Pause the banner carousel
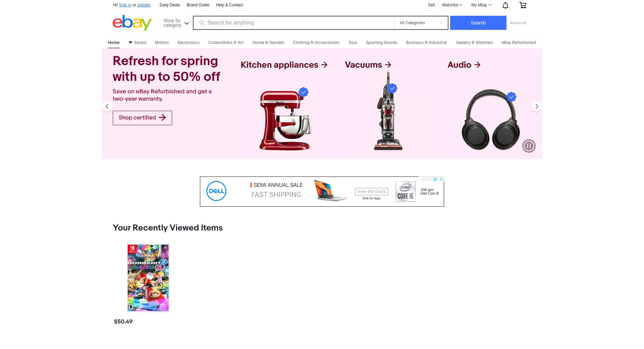 pos(529,146)
